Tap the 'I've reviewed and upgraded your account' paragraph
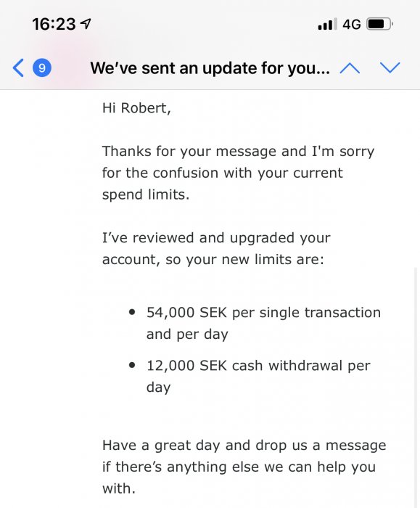 (216, 248)
